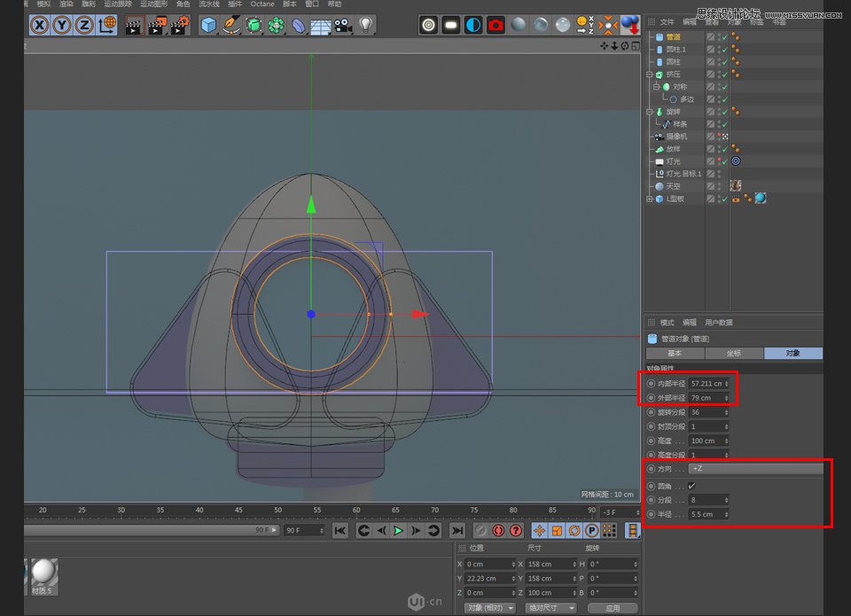Disable the green checkmark on the 挤压 object

(725, 74)
